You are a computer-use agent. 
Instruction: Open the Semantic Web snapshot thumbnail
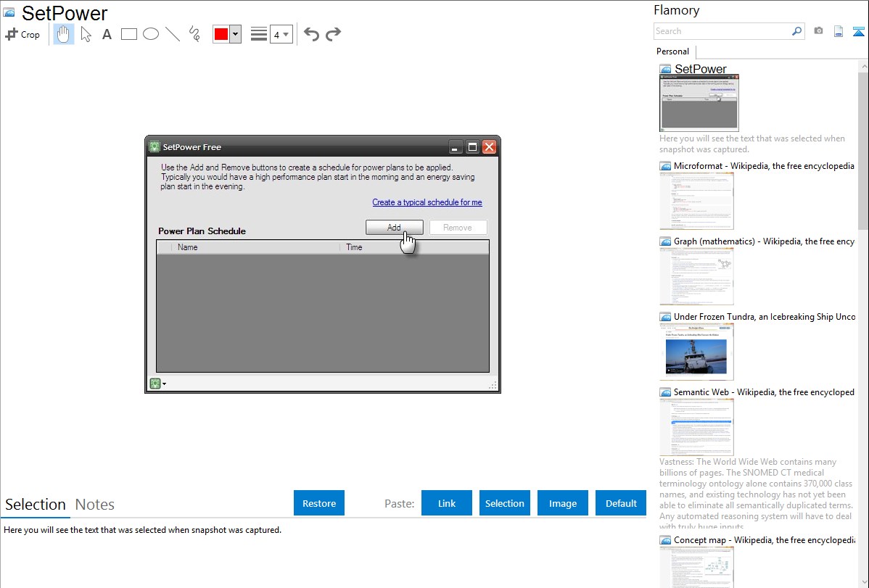point(696,427)
